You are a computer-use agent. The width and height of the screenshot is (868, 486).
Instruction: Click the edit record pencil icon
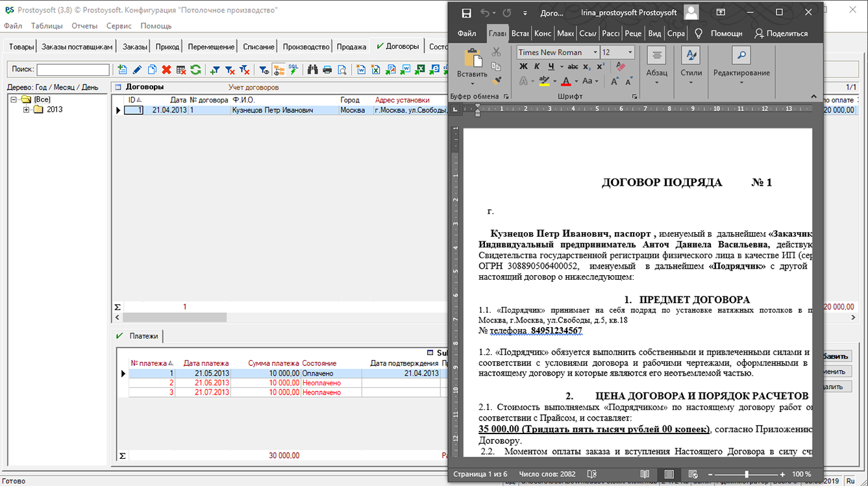pos(137,69)
